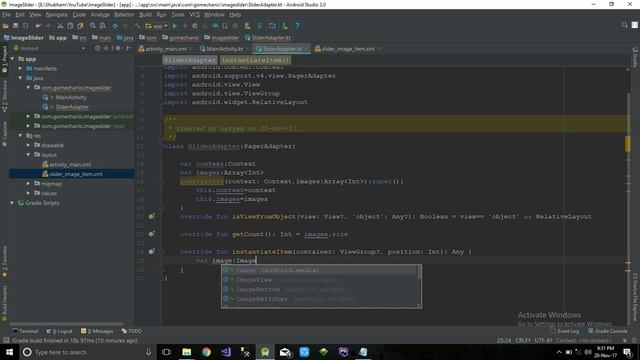Image resolution: width=640 pixels, height=360 pixels.
Task: Click the Copy toolbar icon
Action: click(x=70, y=26)
